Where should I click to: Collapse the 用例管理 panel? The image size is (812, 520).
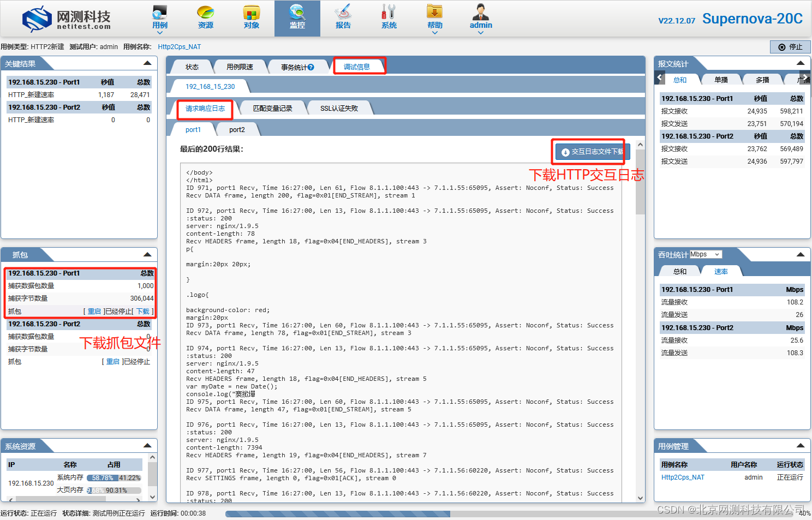pyautogui.click(x=801, y=446)
